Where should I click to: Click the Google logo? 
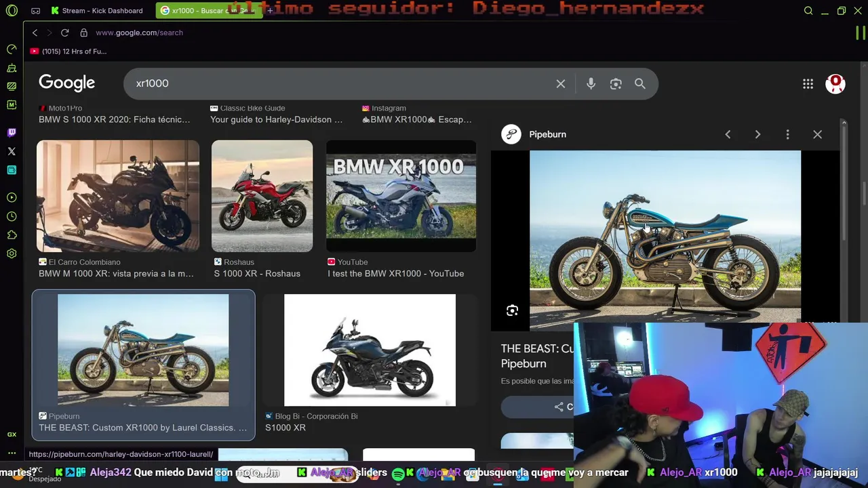click(x=66, y=83)
